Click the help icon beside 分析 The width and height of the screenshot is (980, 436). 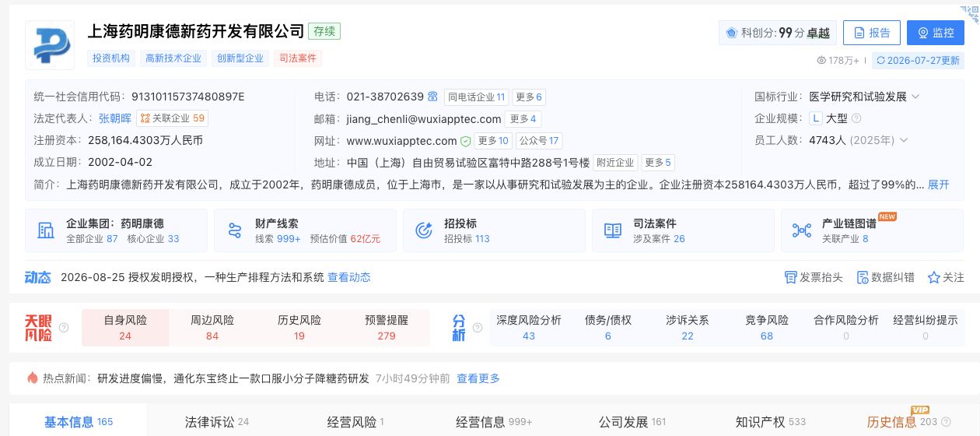tap(477, 328)
